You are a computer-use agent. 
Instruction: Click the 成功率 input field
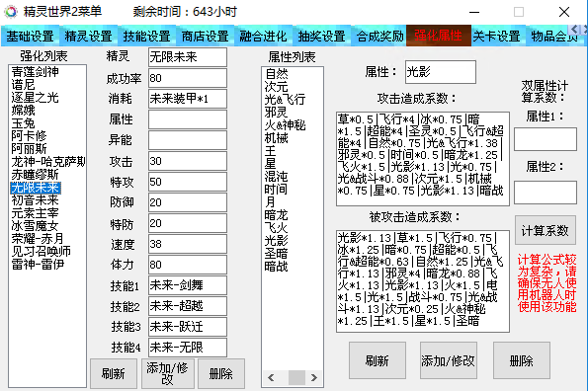click(188, 78)
